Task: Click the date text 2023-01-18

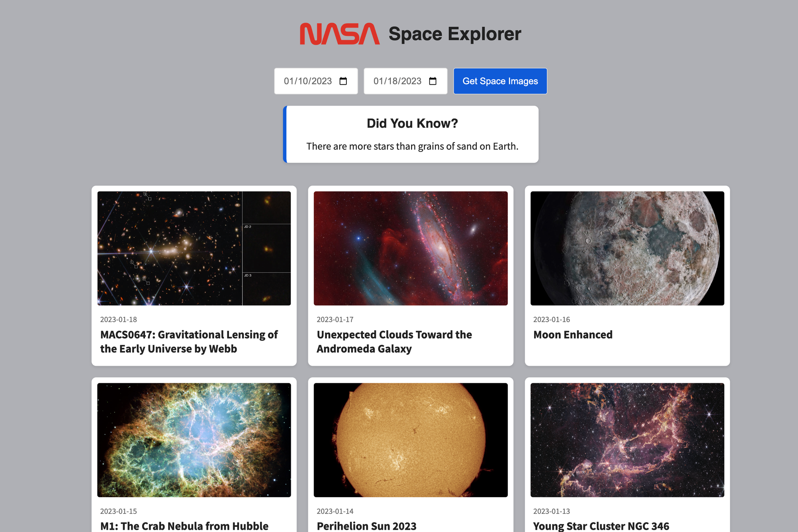Action: 118,320
